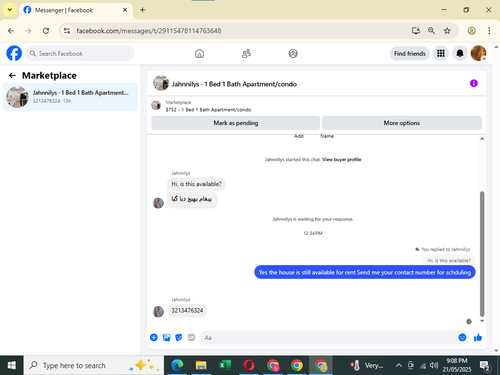Click chat scroll down arrow
The width and height of the screenshot is (500, 375).
(482, 321)
